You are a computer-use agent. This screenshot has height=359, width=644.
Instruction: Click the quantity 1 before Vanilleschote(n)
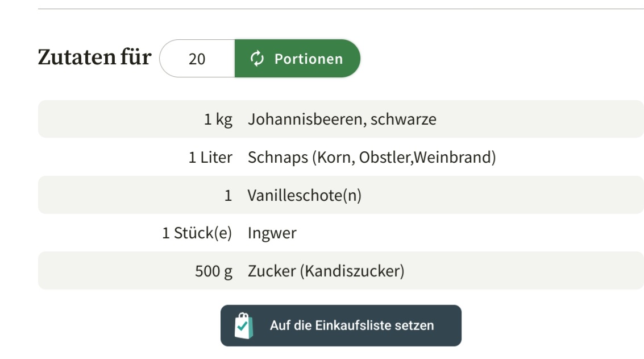pyautogui.click(x=228, y=196)
